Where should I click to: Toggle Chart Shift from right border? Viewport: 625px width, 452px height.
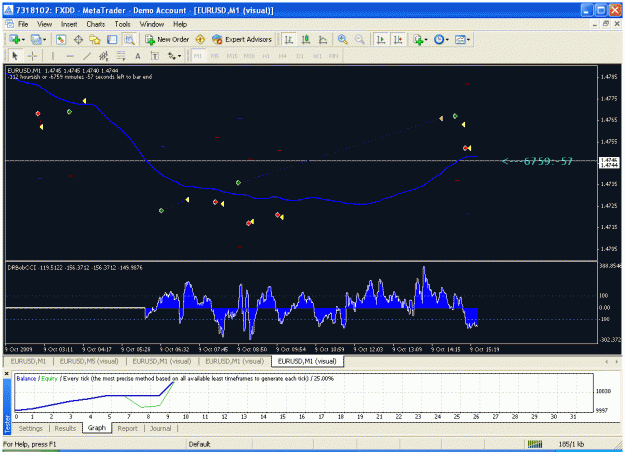click(x=398, y=39)
